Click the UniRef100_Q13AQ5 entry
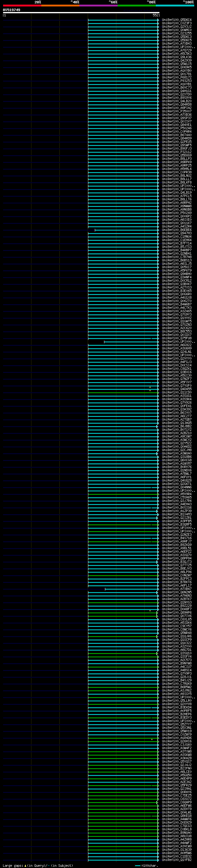 (176, 423)
